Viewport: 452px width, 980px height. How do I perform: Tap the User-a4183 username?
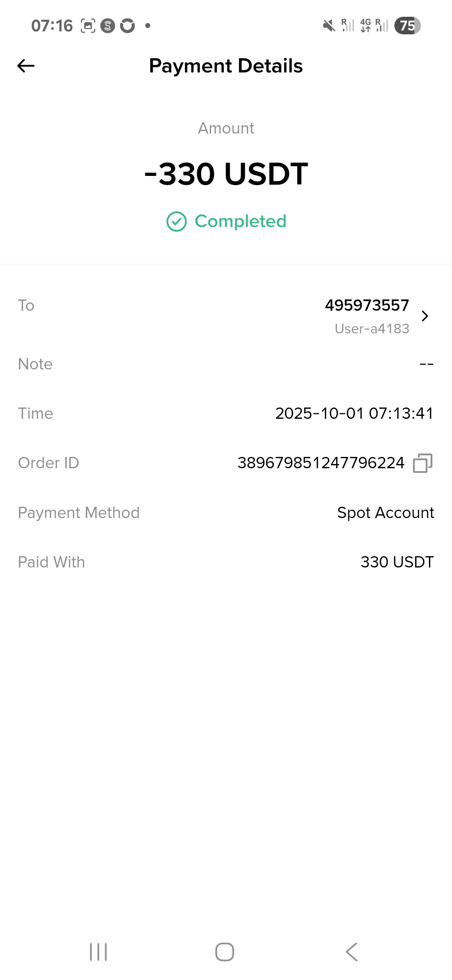pos(372,329)
